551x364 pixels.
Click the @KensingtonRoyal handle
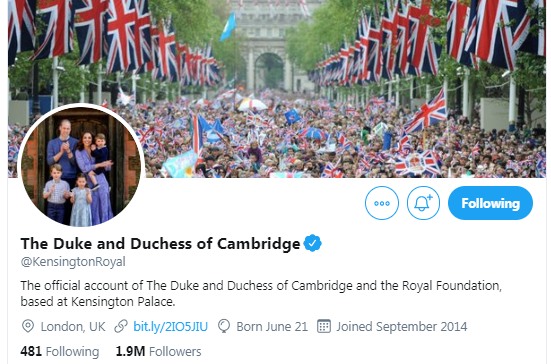click(73, 262)
